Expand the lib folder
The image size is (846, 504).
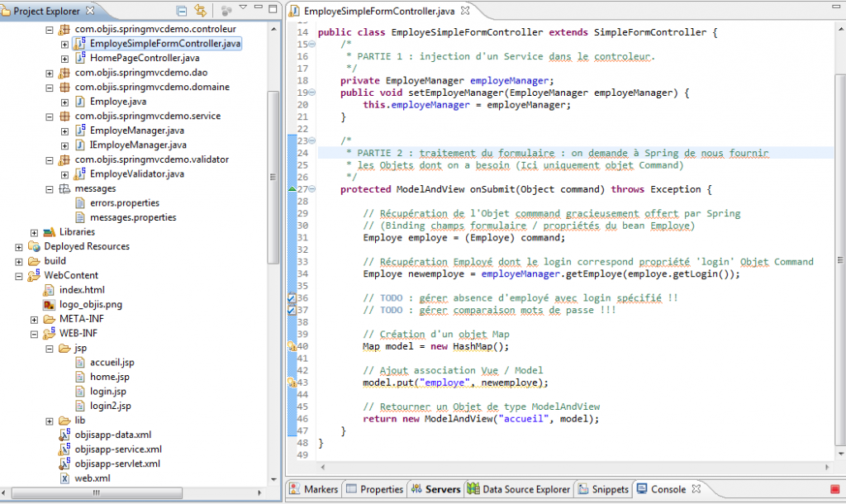click(49, 421)
